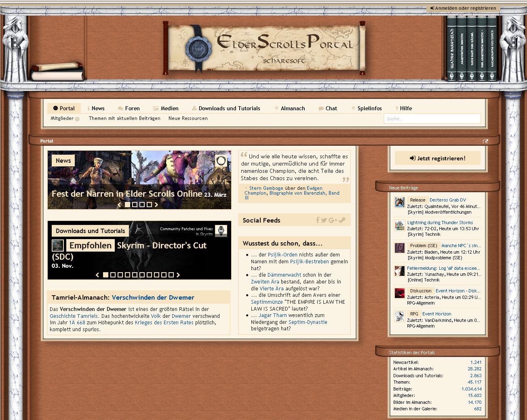This screenshot has width=527, height=420.
Task: Open the Foren menu tab
Action: pyautogui.click(x=129, y=108)
